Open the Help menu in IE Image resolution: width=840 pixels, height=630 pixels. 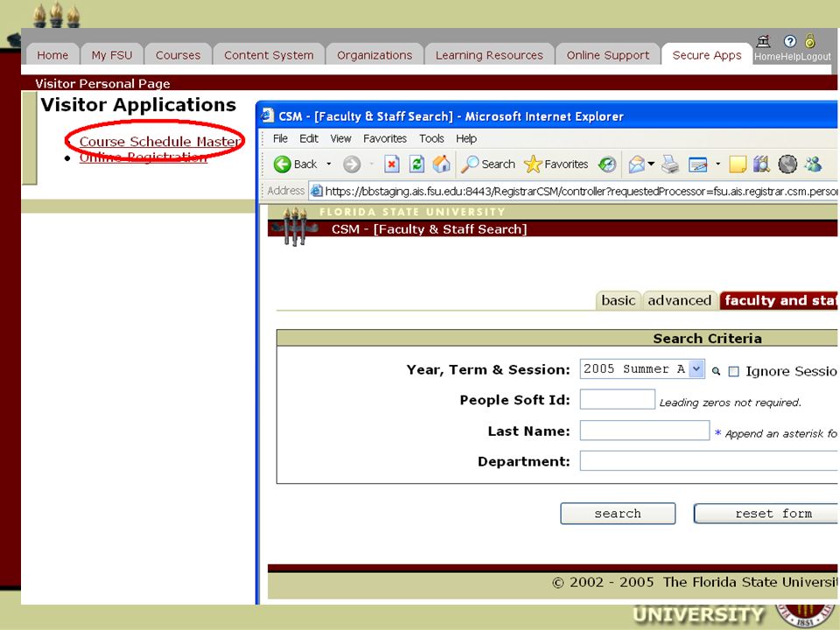466,139
